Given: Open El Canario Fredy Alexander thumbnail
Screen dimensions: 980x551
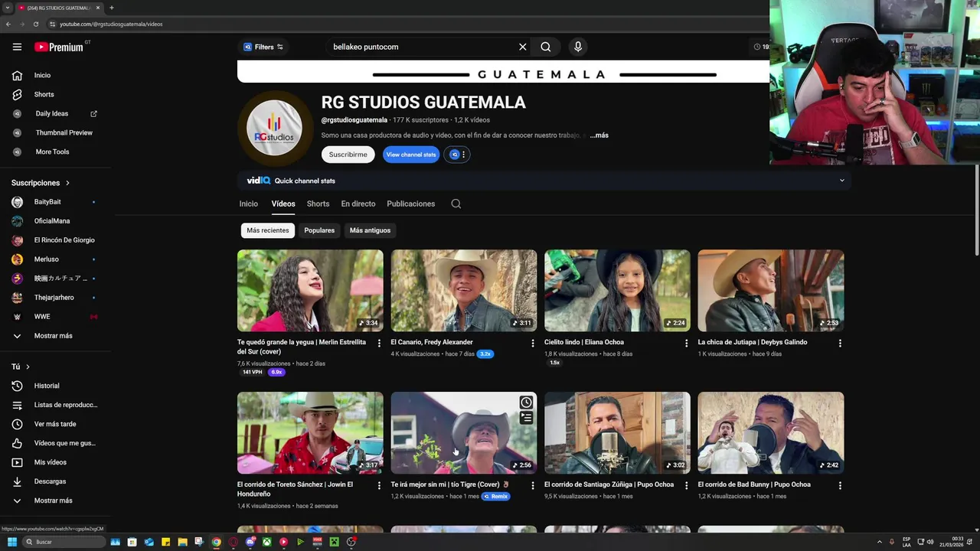Looking at the screenshot, I should [x=464, y=290].
